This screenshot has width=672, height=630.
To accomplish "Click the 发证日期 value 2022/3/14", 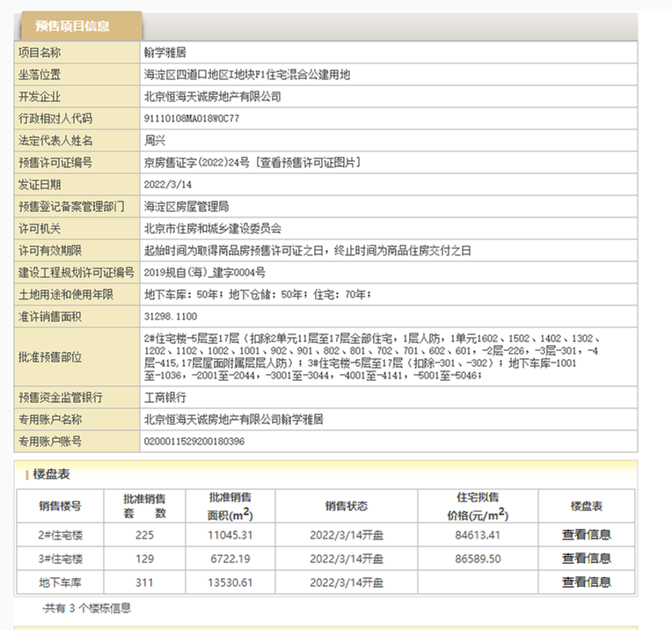I will point(167,185).
